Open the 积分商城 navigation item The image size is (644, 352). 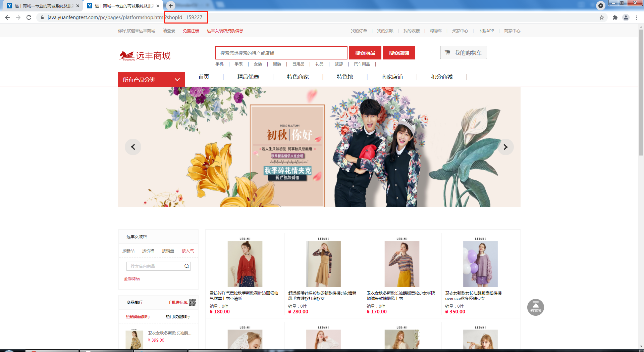[x=442, y=77]
